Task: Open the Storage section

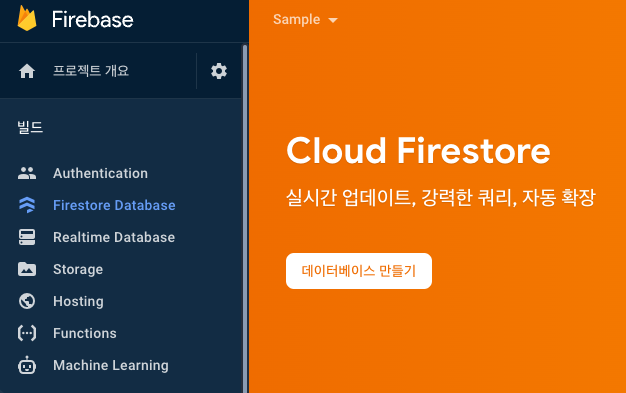Action: pos(78,270)
